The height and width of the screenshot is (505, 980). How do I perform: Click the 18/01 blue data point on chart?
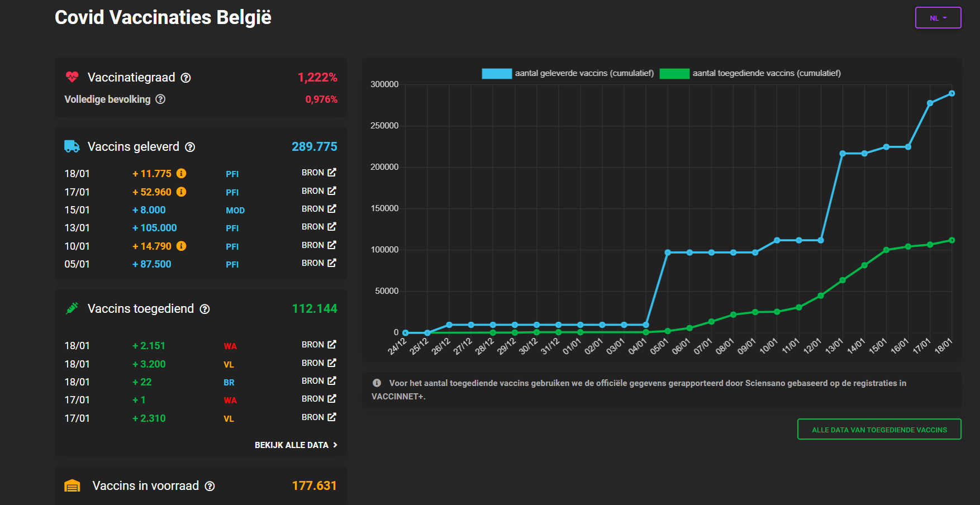[952, 93]
